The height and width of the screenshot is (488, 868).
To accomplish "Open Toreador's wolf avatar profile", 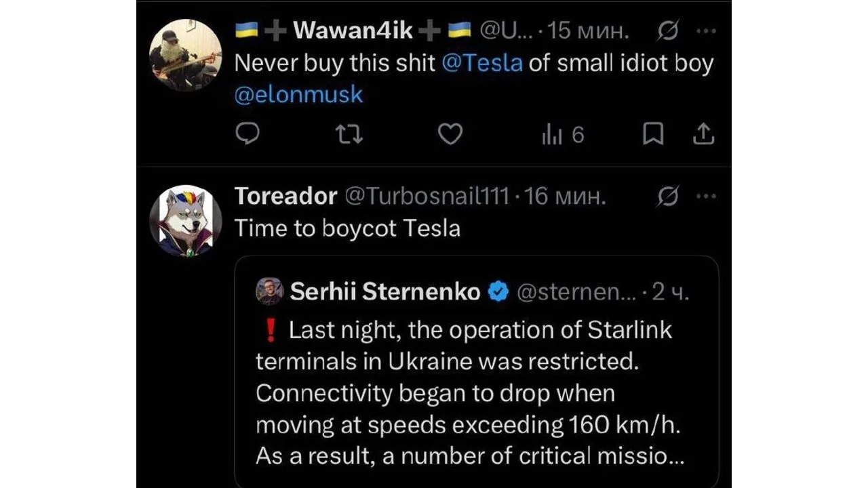I will 186,220.
